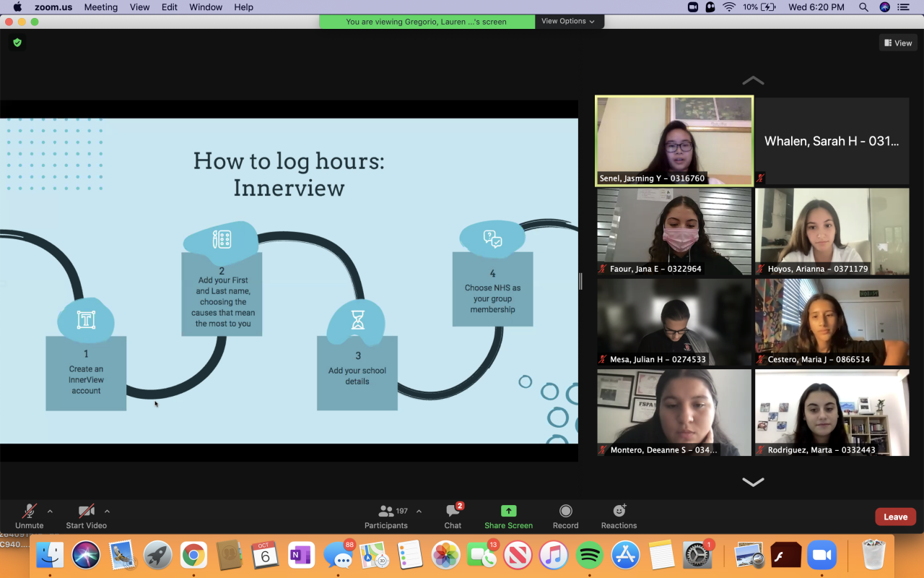The image size is (924, 578).
Task: Click the green Share Screen icon
Action: point(509,511)
